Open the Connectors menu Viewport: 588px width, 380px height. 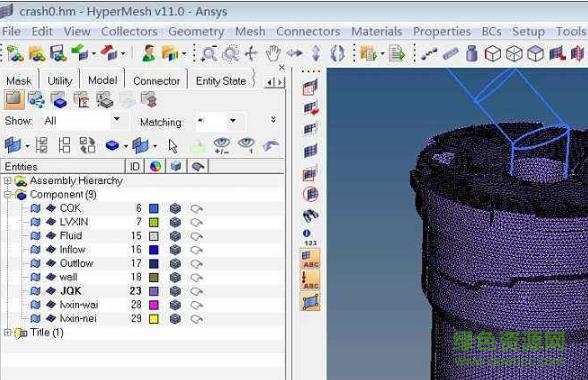pyautogui.click(x=308, y=32)
